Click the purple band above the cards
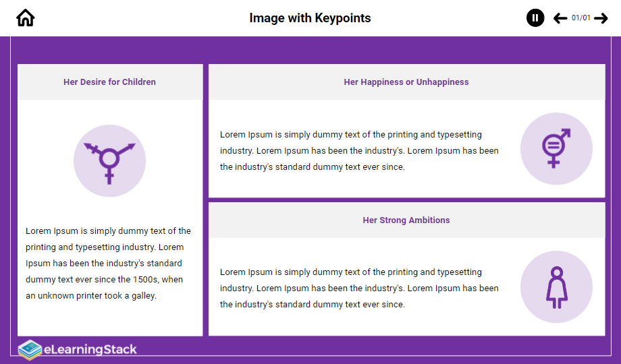Viewport: 621px width, 364px height. (x=310, y=51)
